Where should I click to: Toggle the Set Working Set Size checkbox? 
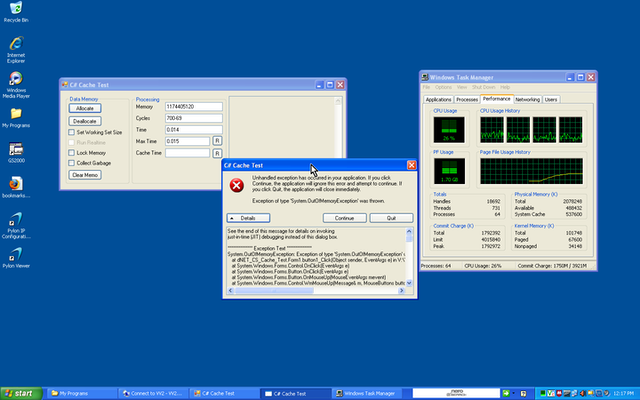[71, 132]
